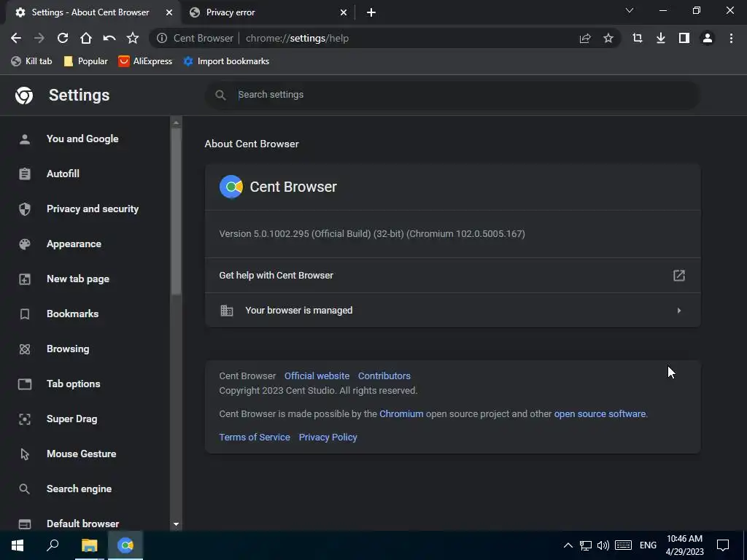This screenshot has height=560, width=747.
Task: Focus the Search settings field
Action: pos(452,95)
